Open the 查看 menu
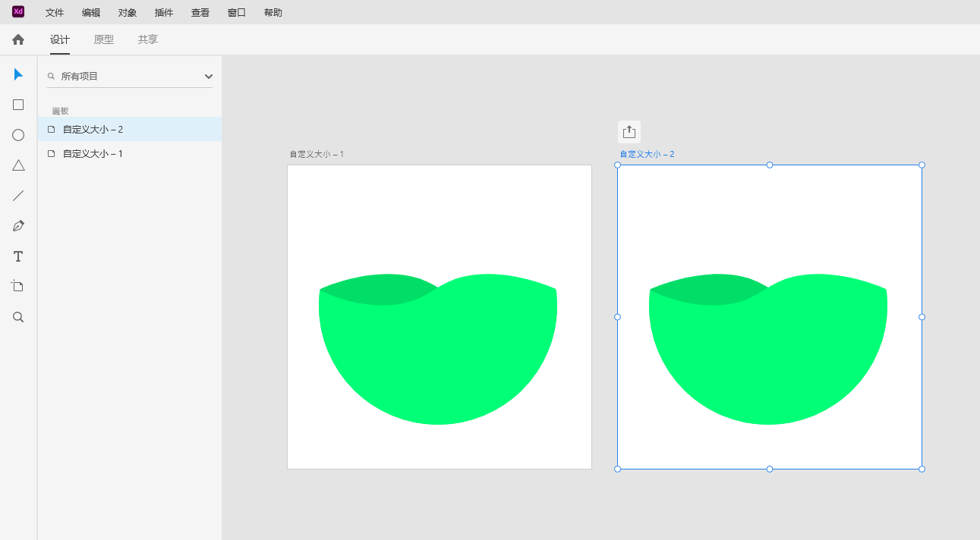The image size is (980, 540). click(x=200, y=13)
